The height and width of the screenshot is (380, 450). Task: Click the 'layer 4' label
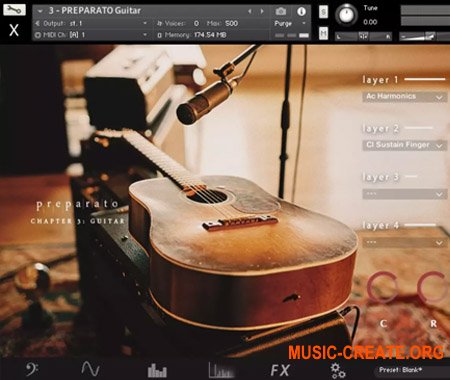click(380, 226)
